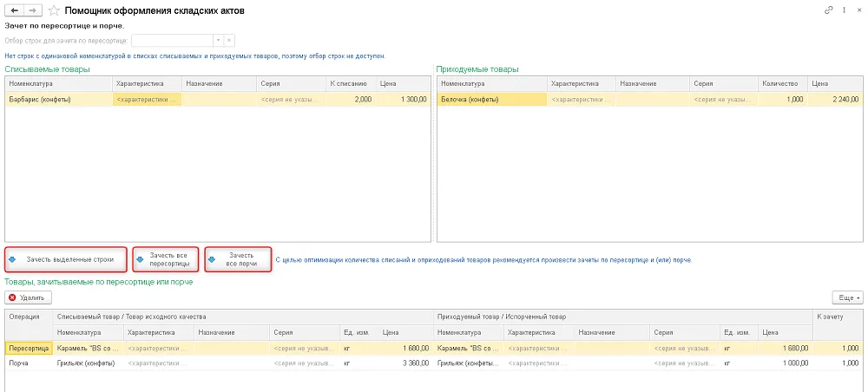This screenshot has width=868, height=392.
Task: Go forward with the right arrow button
Action: pyautogui.click(x=33, y=10)
